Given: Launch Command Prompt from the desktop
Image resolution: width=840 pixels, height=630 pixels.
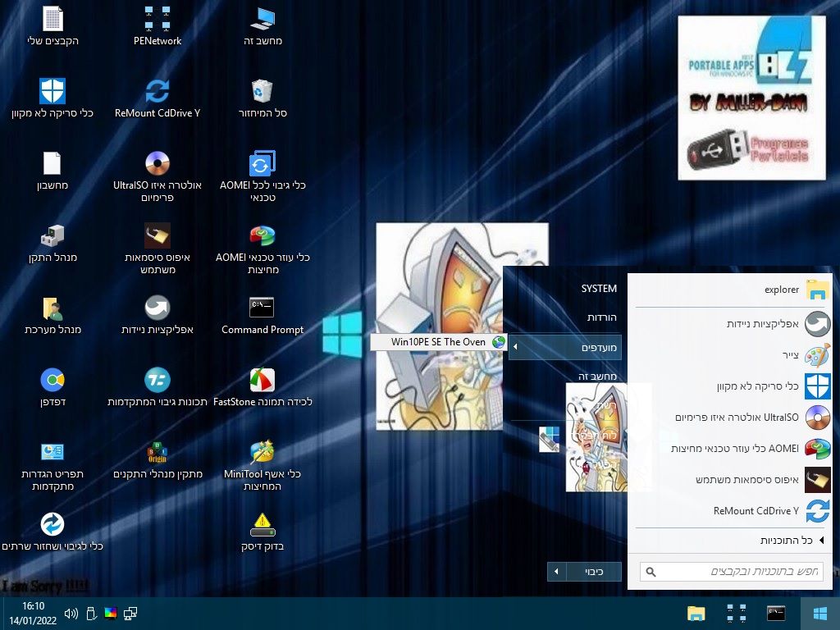Looking at the screenshot, I should [x=262, y=316].
